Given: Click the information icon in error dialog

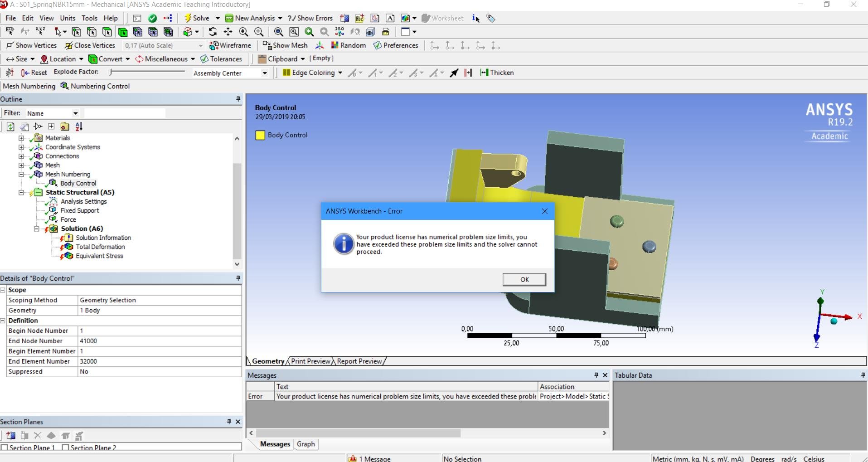Looking at the screenshot, I should [344, 244].
